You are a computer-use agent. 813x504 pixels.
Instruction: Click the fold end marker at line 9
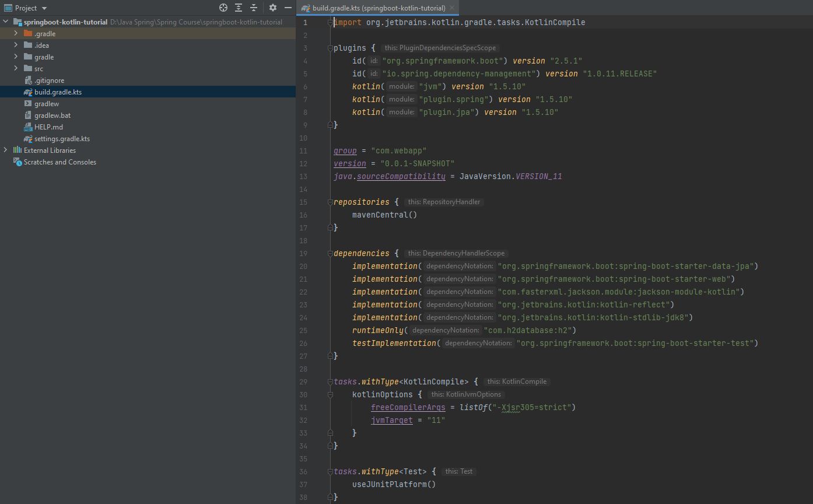point(330,125)
